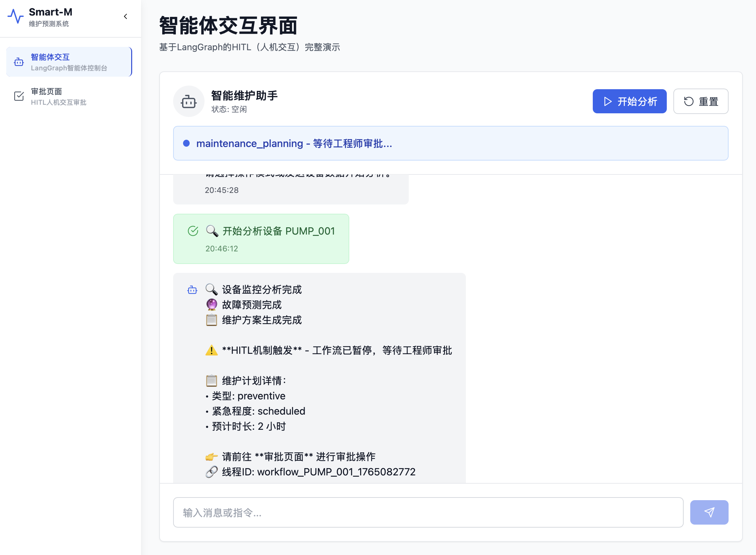Click the 预计时长: 2 小时 line

pyautogui.click(x=246, y=427)
